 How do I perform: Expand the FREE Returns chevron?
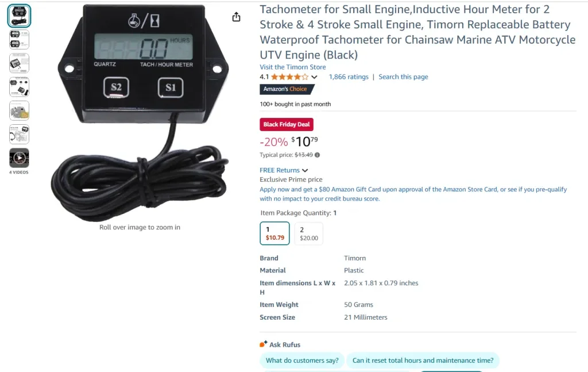point(305,170)
